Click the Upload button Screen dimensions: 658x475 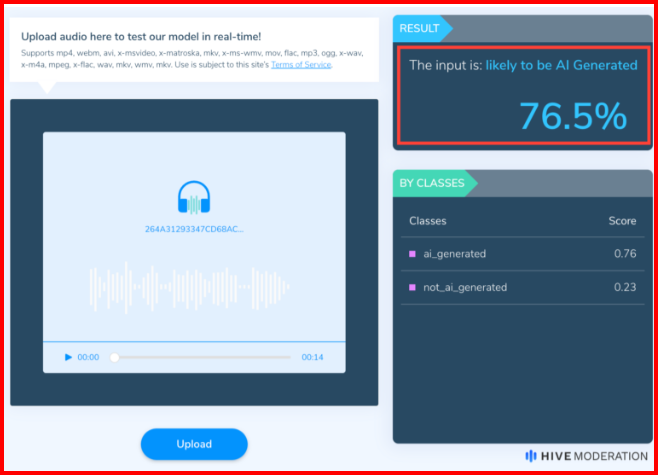[194, 443]
